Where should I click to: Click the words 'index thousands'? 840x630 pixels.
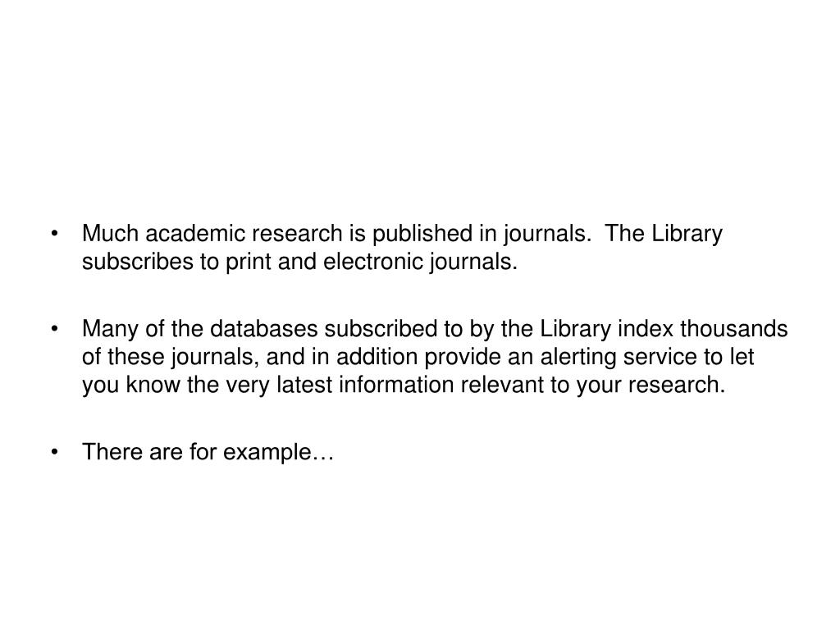[x=703, y=328]
